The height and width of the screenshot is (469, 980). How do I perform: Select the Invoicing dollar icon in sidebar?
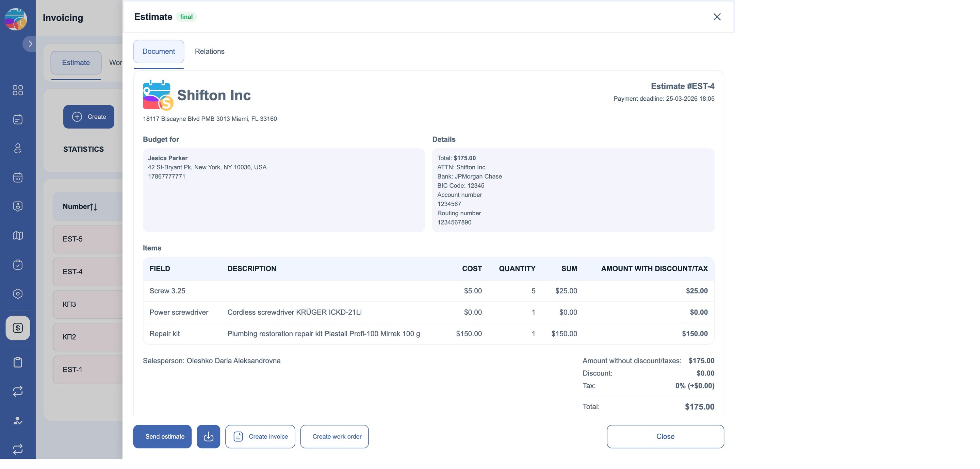[18, 328]
